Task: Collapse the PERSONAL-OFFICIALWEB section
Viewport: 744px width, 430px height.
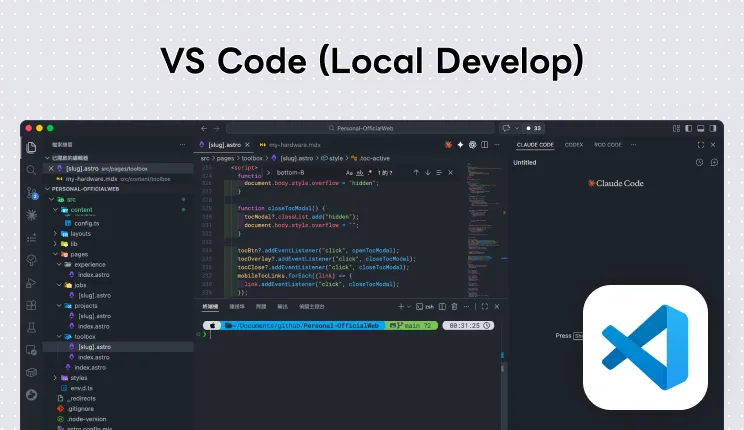Action: [x=47, y=189]
